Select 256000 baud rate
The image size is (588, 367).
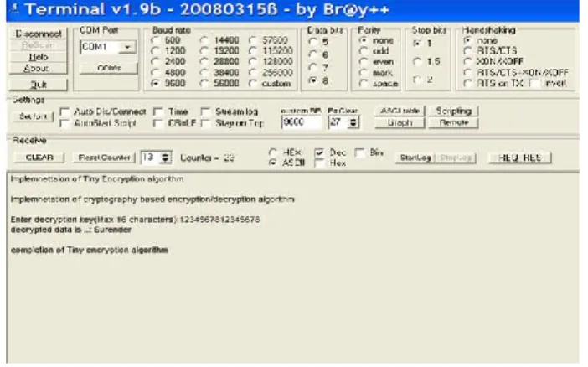tap(253, 72)
